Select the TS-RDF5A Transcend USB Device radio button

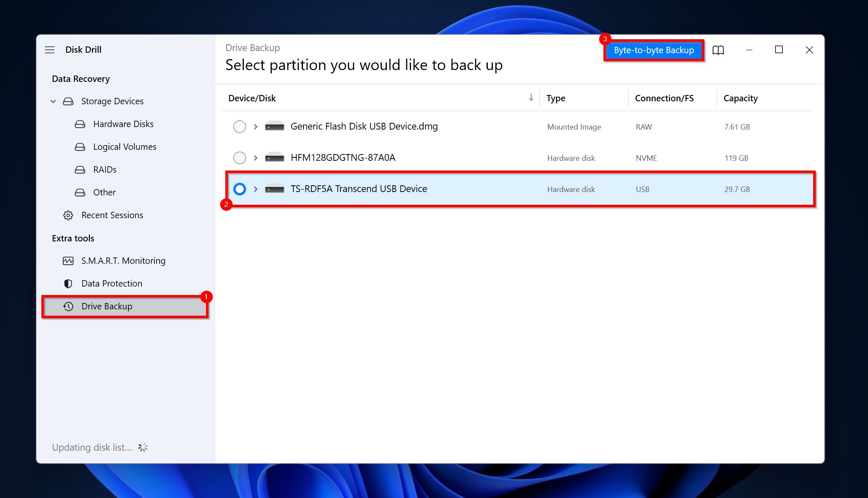(240, 189)
